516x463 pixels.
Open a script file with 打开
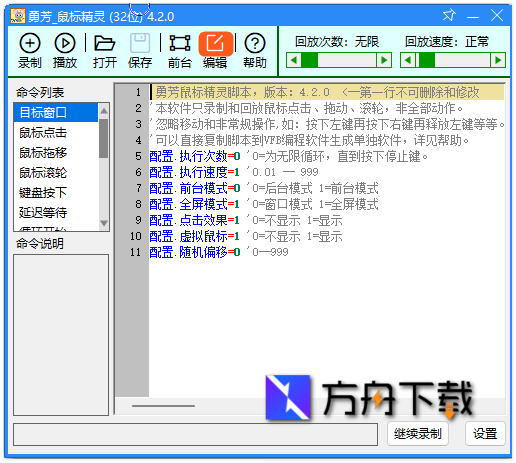(x=105, y=51)
